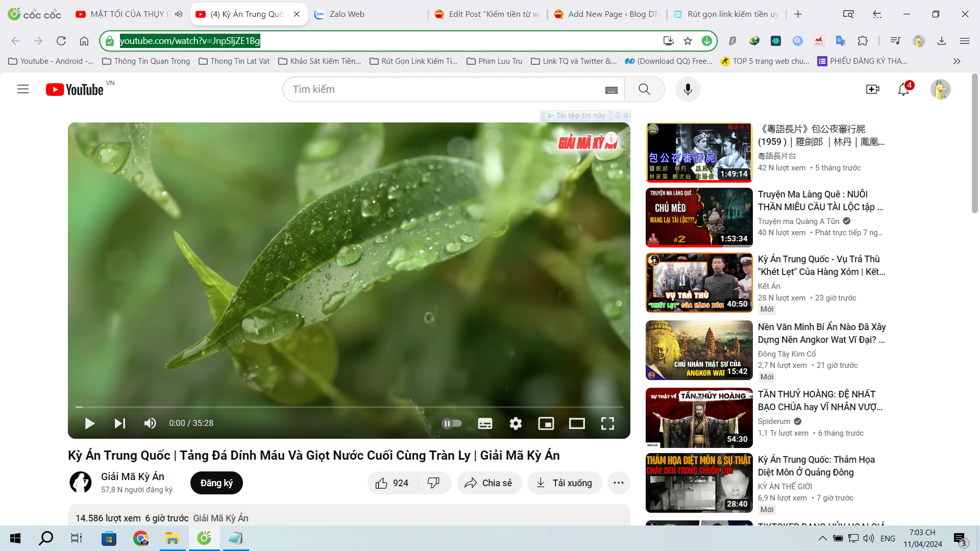Click the Tìm kiếm search field
This screenshot has width=980, height=551.
tap(444, 89)
